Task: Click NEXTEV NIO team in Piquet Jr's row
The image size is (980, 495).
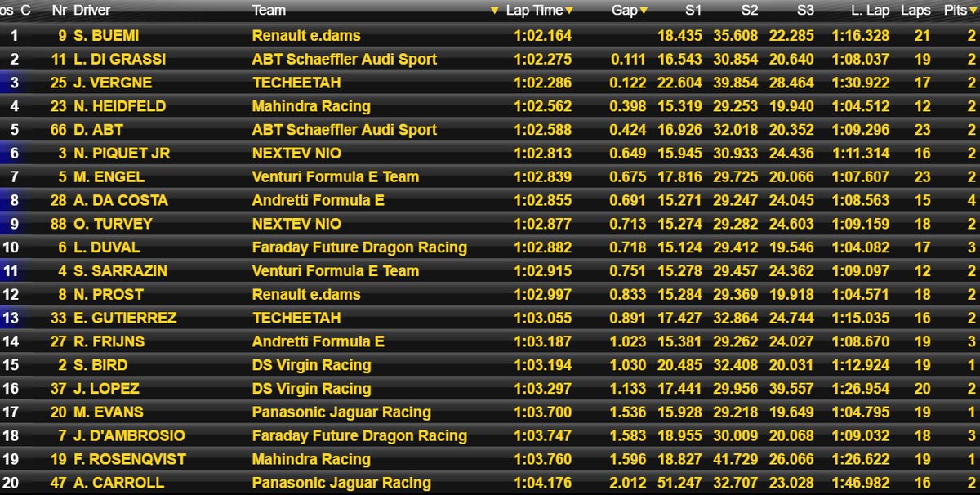Action: pos(296,153)
